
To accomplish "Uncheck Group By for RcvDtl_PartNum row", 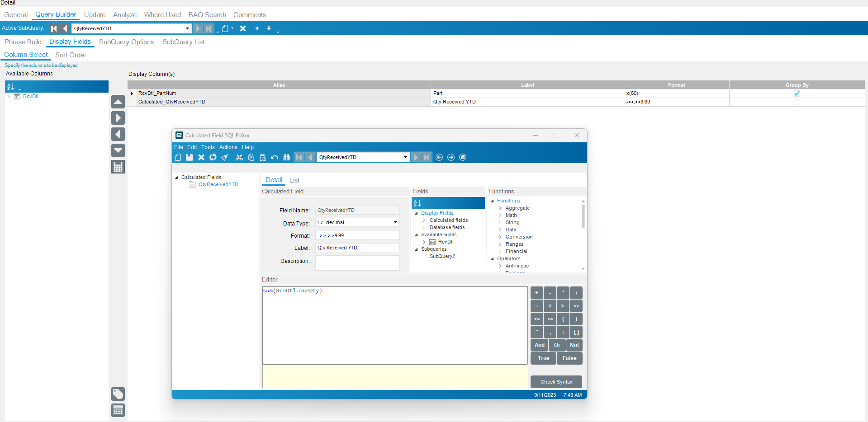I will [797, 94].
